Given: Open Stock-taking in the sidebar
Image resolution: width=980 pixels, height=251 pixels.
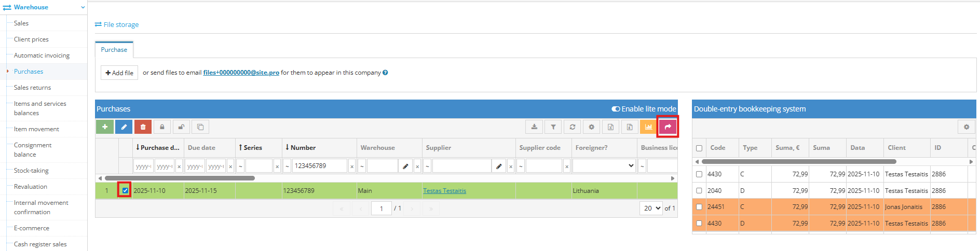Looking at the screenshot, I should 31,171.
